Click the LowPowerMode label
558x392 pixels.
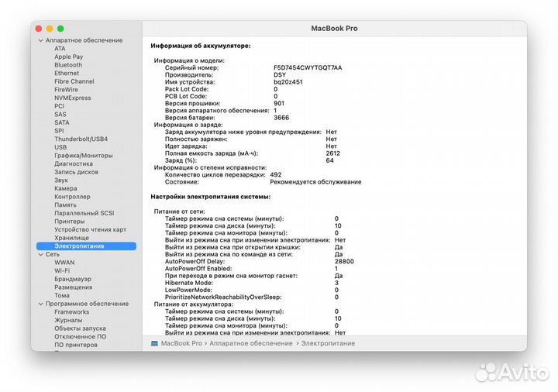coord(188,290)
